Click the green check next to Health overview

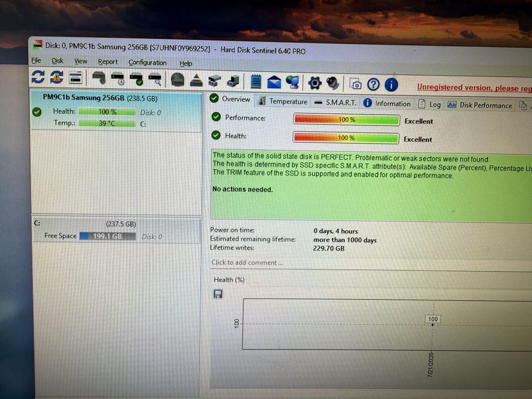point(216,136)
